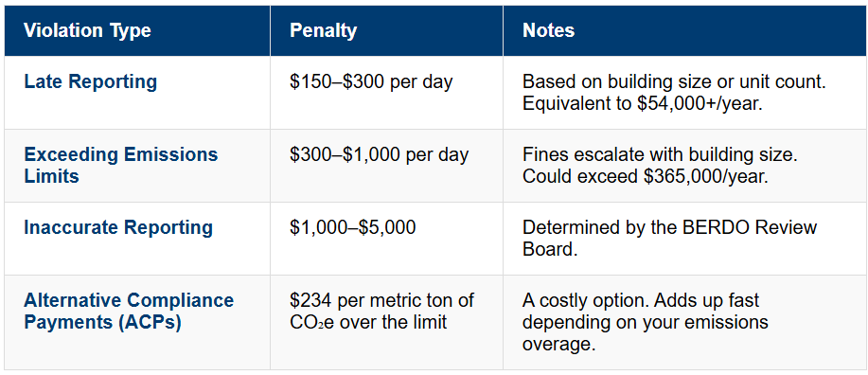Select the Exceeding Emissions Limits label
Viewport: 868px width, 375px height.
(120, 166)
